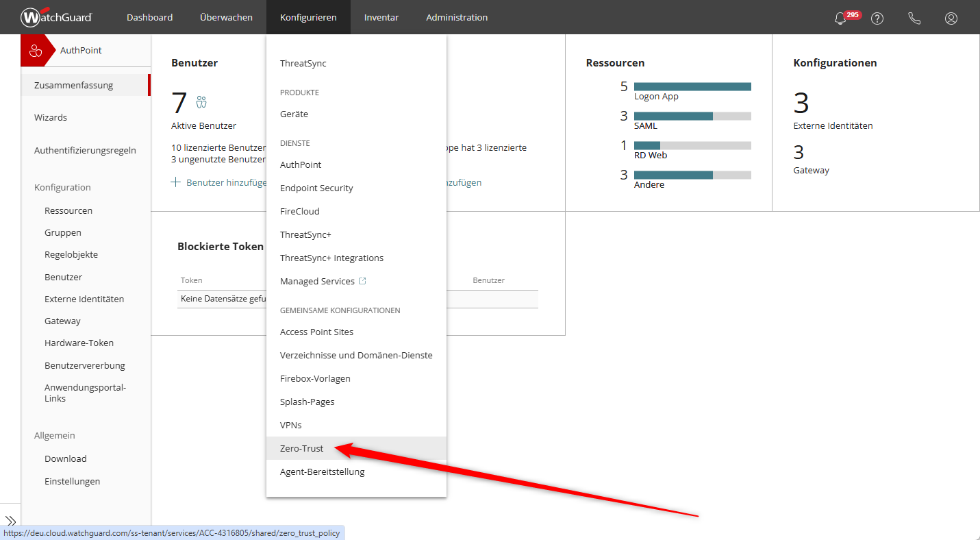Open Hardware-Token in sidebar configuration
The width and height of the screenshot is (980, 540).
79,343
